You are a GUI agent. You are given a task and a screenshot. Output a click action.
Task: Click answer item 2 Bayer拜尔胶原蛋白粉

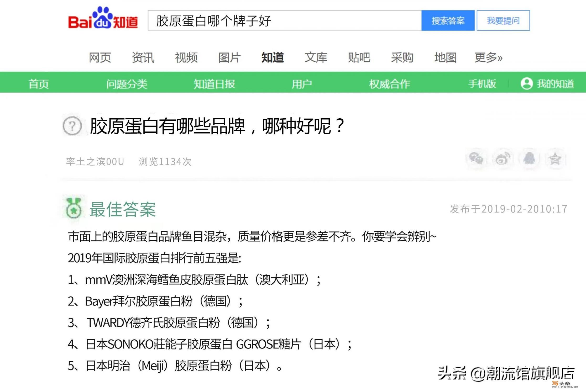point(156,301)
